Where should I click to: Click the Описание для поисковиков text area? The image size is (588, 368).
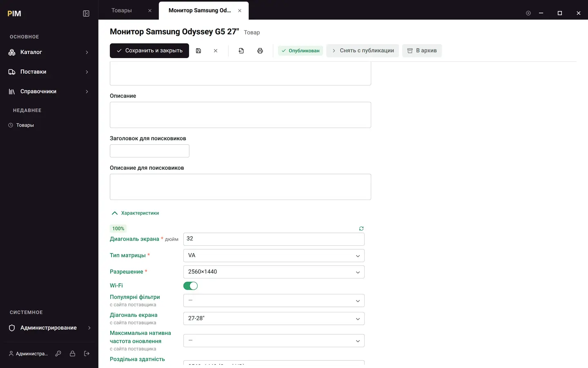pos(241,187)
